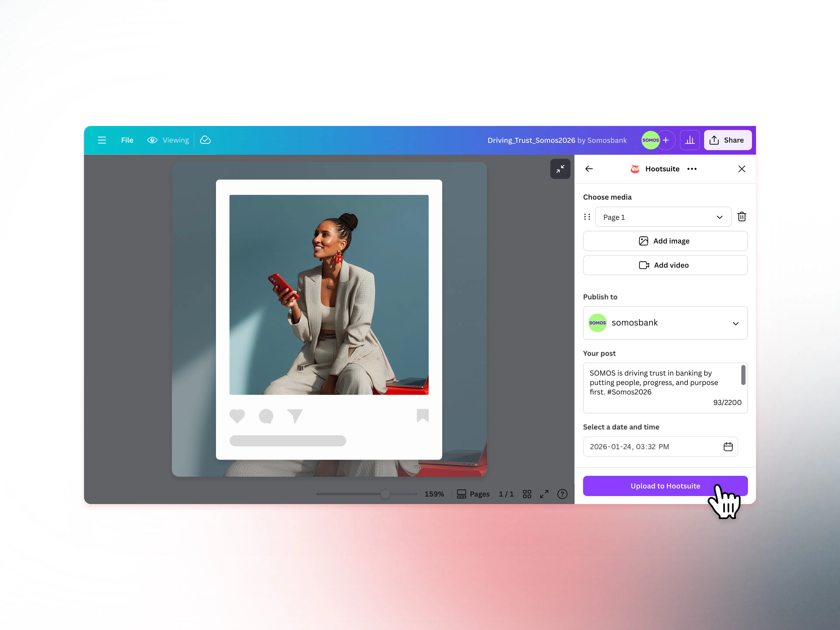Click the bookmark icon on the design
Image resolution: width=840 pixels, height=630 pixels.
423,415
